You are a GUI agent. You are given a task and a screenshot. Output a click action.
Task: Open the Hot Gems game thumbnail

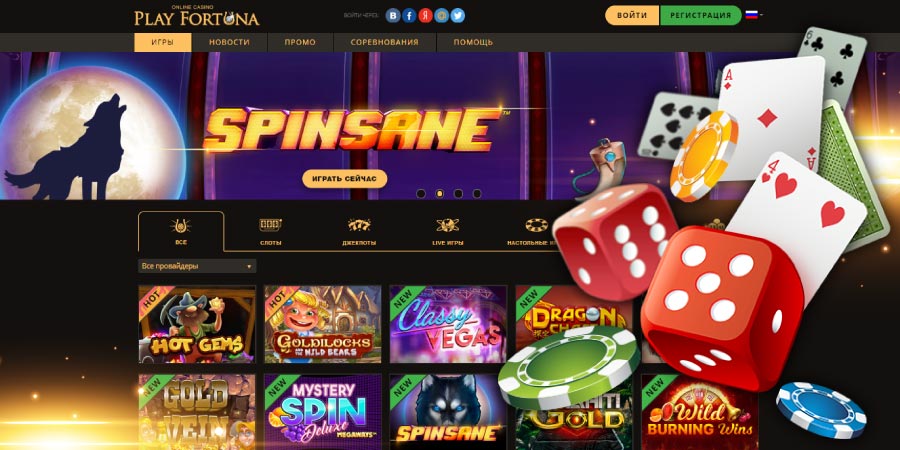pos(197,324)
